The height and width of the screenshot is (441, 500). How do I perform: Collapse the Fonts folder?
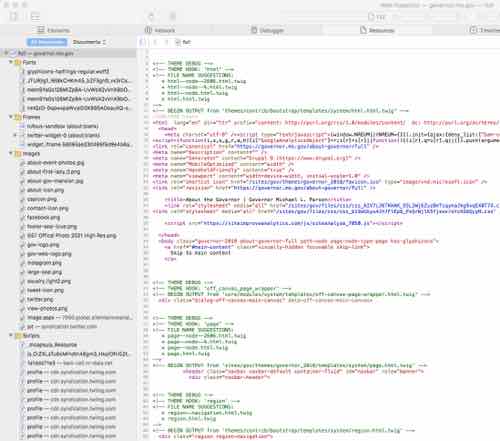point(11,62)
